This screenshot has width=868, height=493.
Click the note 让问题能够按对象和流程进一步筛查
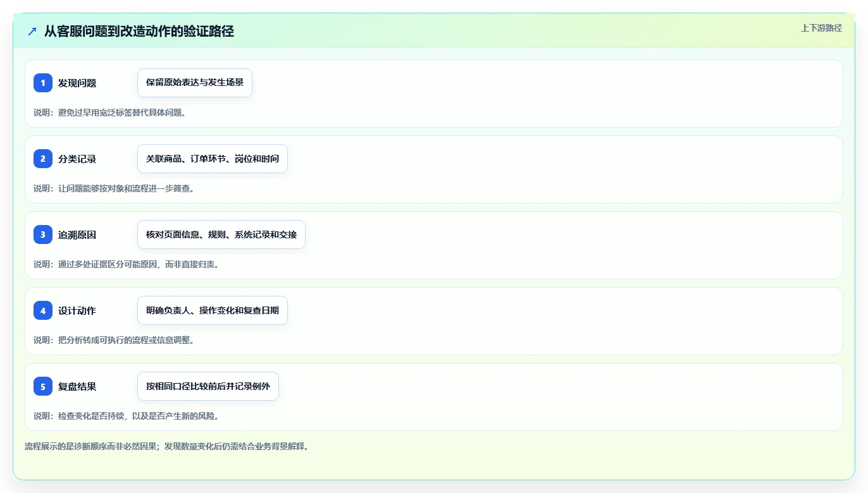coord(126,188)
